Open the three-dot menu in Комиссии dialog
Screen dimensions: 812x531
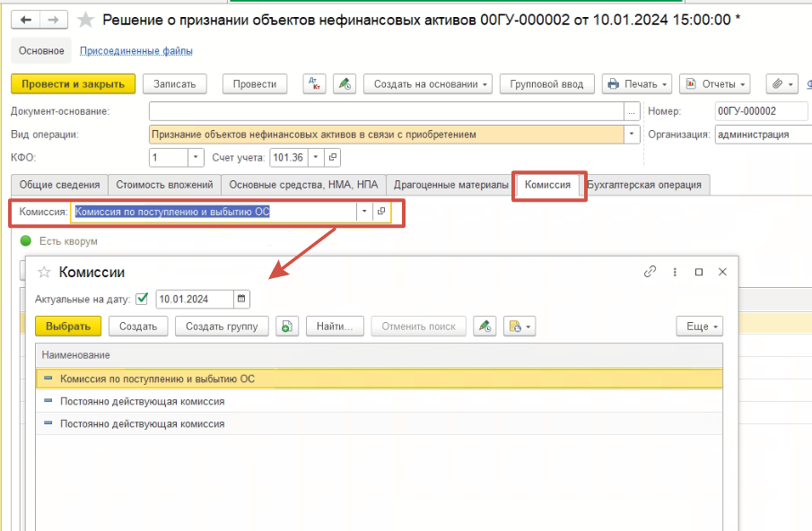coord(675,272)
